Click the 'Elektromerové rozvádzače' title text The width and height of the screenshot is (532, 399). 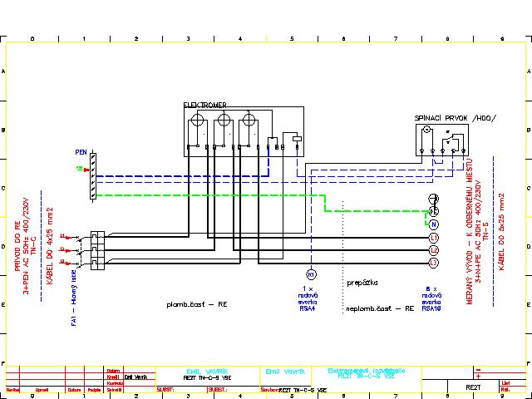(x=367, y=371)
